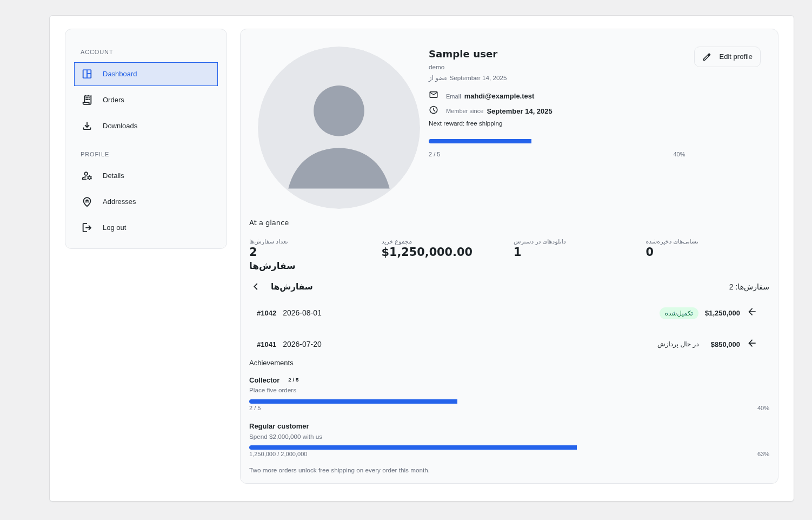Click the Log out door icon
This screenshot has height=520, width=812.
[87, 228]
